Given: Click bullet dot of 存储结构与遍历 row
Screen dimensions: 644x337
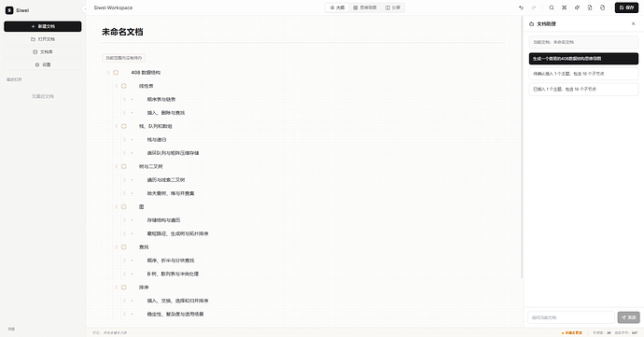Looking at the screenshot, I should pos(132,220).
